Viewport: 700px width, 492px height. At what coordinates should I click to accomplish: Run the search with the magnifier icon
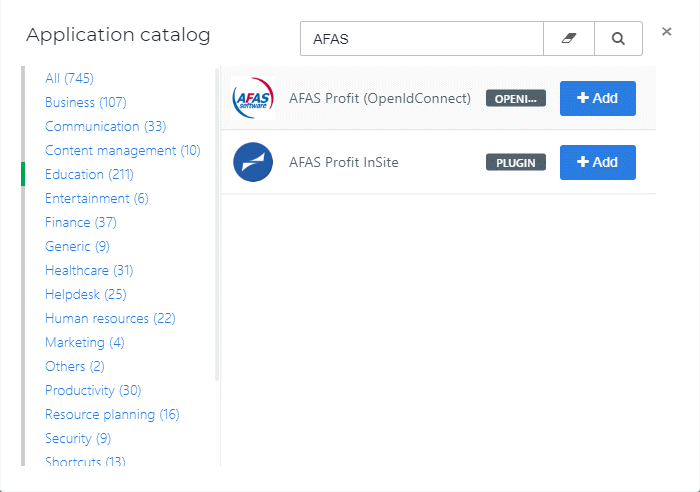pos(618,38)
